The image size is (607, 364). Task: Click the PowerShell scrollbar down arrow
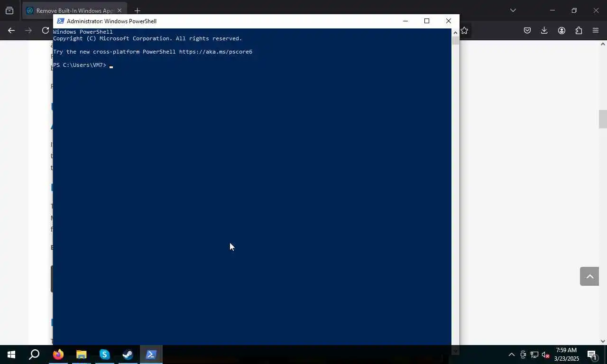click(x=455, y=351)
